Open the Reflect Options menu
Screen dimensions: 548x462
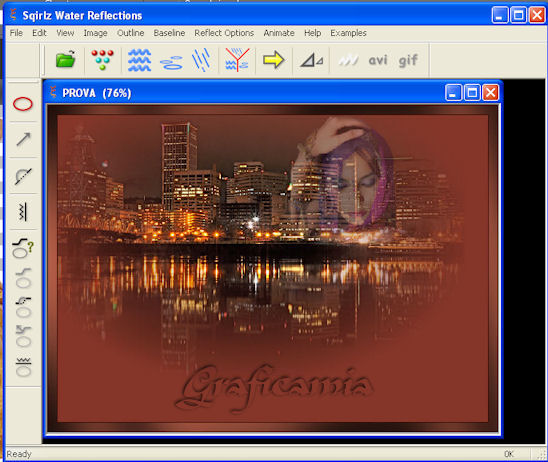pyautogui.click(x=224, y=33)
